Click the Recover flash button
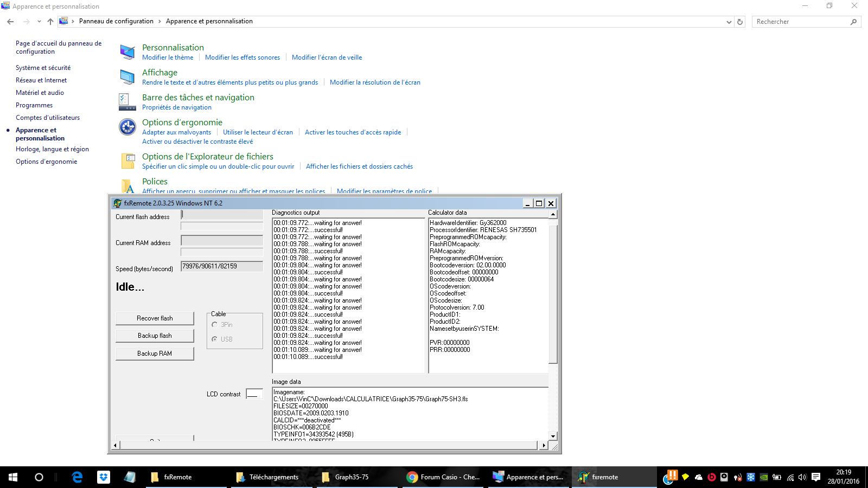Screen dimensions: 868x488 [155, 318]
